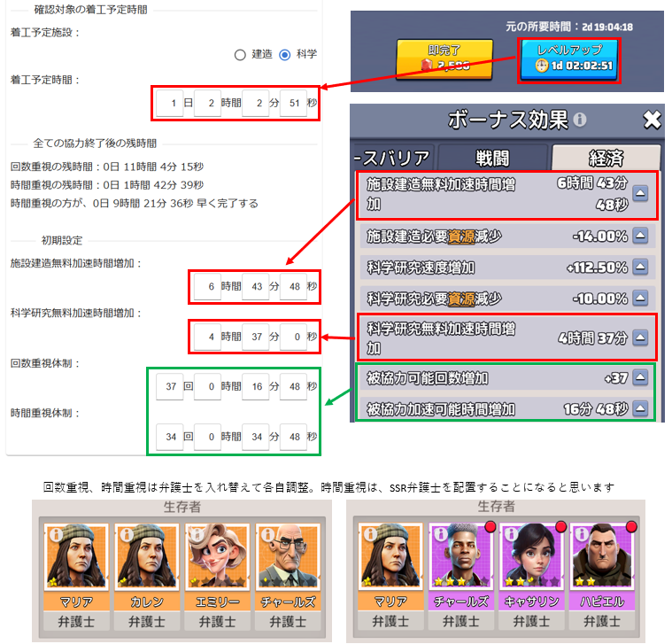Expand the 施設建造必要資源減少 row arrow

click(640, 236)
